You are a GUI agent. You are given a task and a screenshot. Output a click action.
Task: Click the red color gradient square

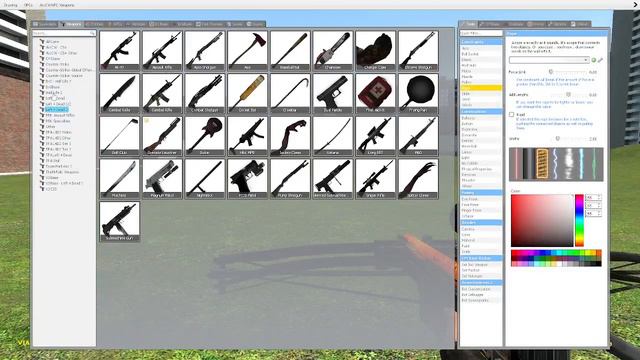pyautogui.click(x=542, y=220)
